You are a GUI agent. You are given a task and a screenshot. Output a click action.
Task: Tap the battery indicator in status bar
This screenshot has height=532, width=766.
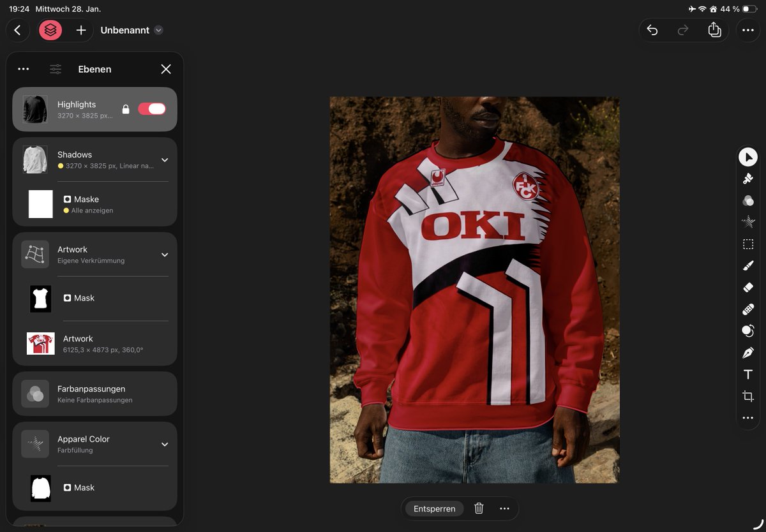pos(750,9)
